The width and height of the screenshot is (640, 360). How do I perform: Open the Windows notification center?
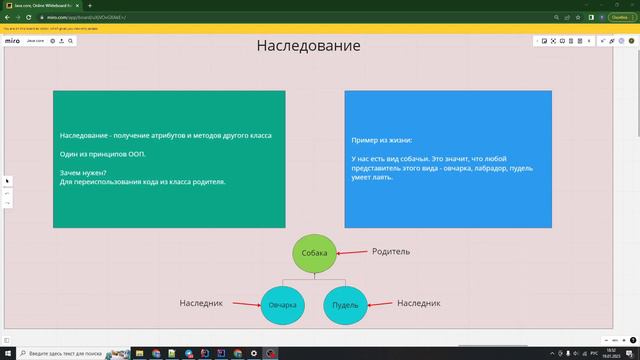pos(630,353)
